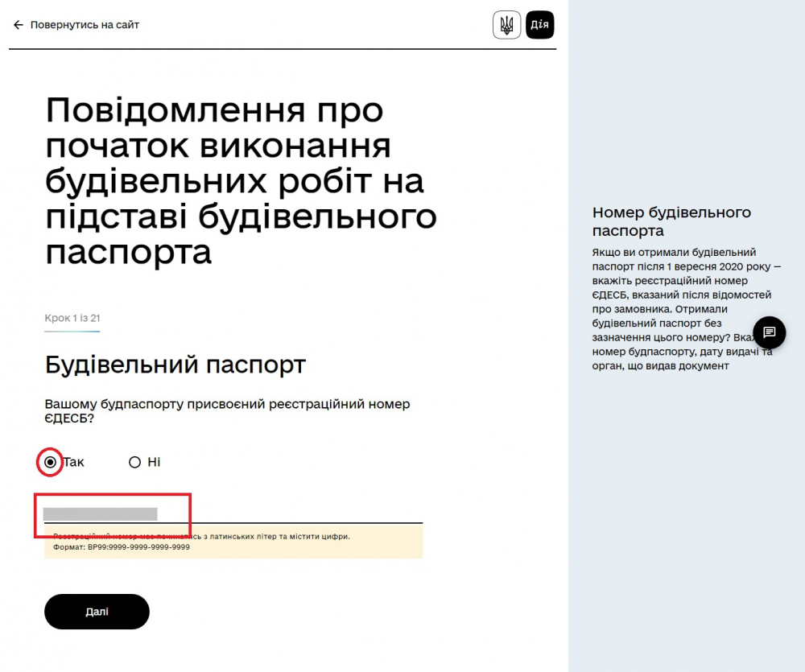Click the sidebar help paragraph text
This screenshot has height=672, width=805.
(x=684, y=310)
